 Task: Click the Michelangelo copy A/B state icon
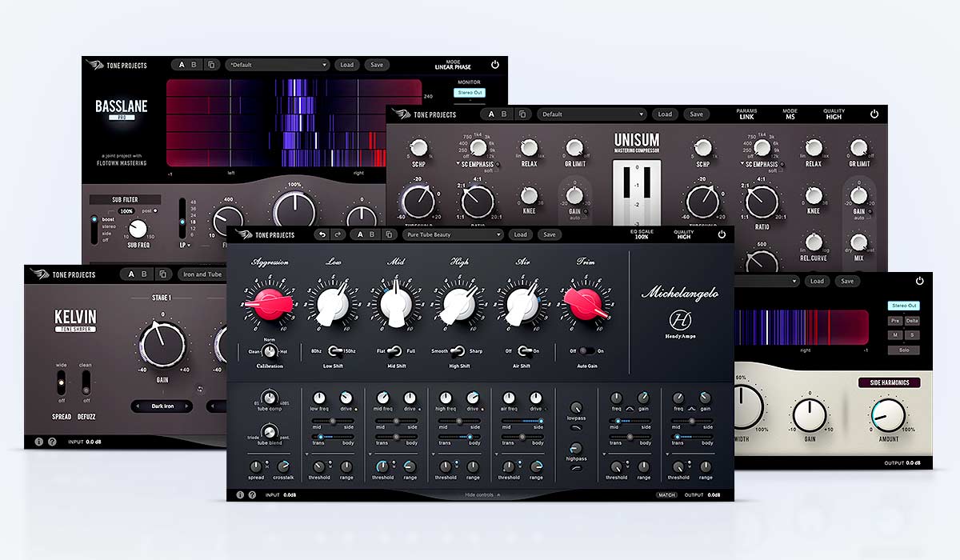[389, 234]
